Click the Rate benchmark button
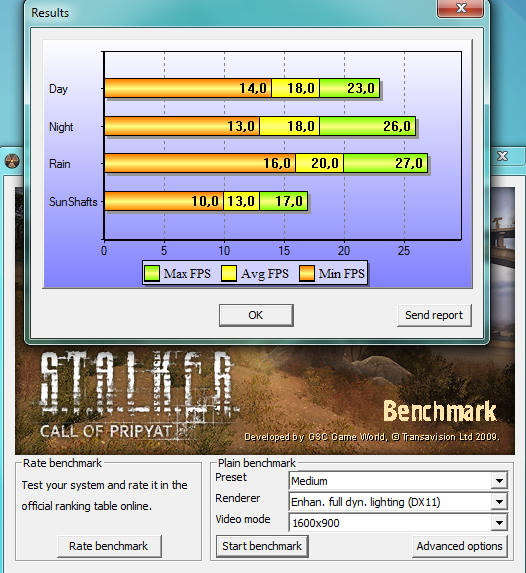 109,546
